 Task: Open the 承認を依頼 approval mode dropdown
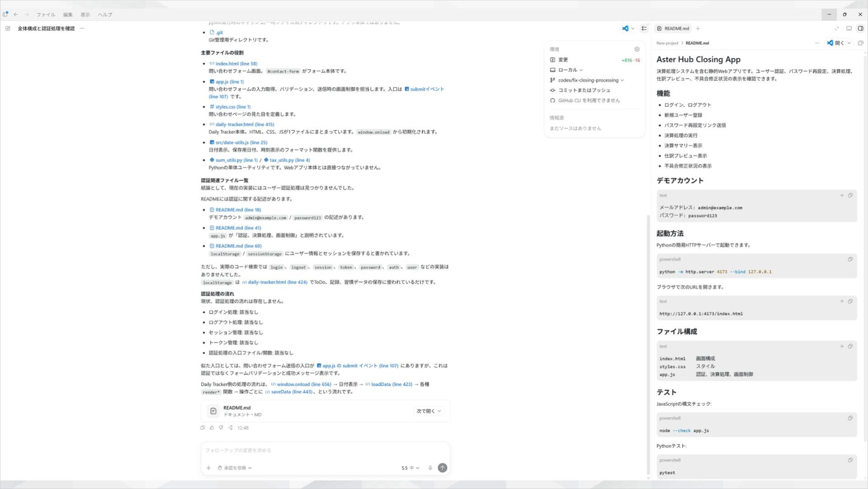pyautogui.click(x=235, y=468)
